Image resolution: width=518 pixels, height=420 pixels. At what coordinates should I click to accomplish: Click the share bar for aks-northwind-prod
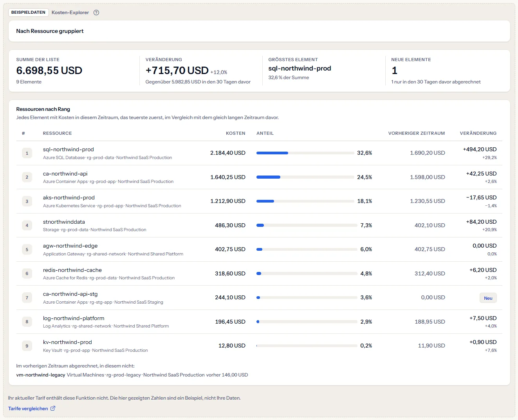click(305, 201)
